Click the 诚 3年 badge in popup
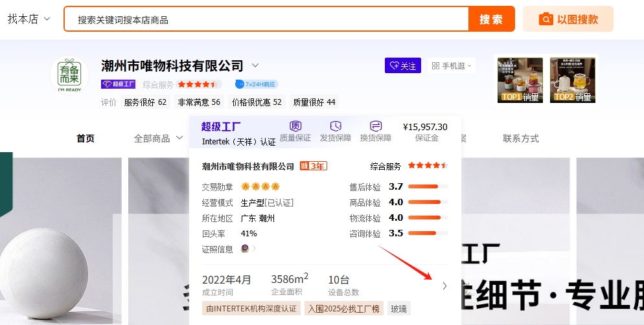 click(314, 166)
